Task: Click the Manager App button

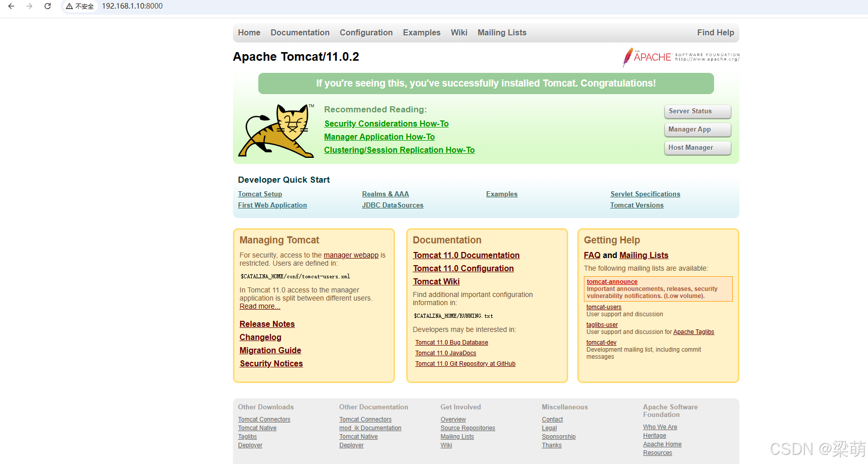Action: click(697, 130)
